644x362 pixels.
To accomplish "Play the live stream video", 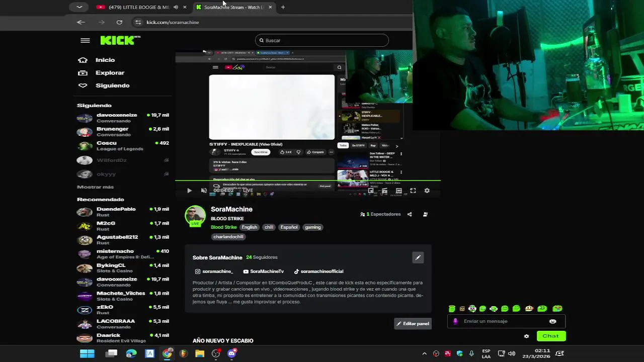I will [x=189, y=191].
